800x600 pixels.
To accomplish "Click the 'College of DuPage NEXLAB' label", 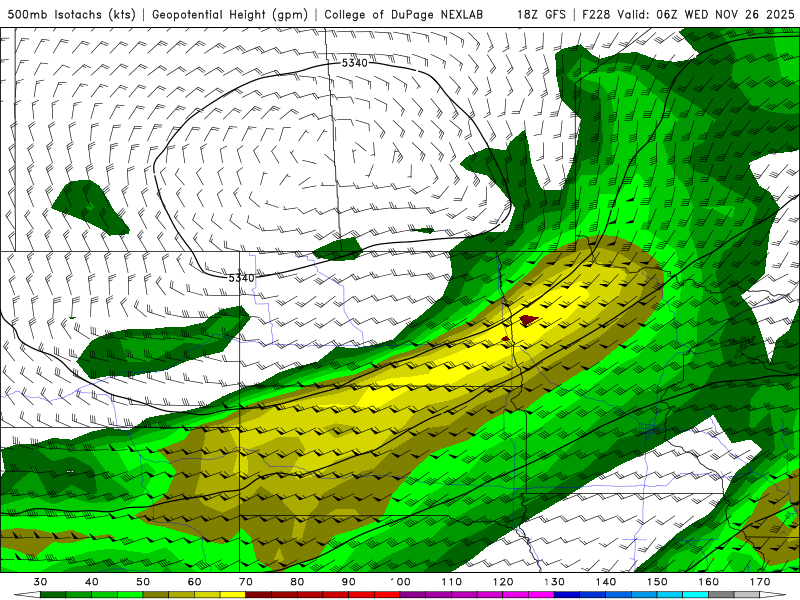I will coord(404,14).
